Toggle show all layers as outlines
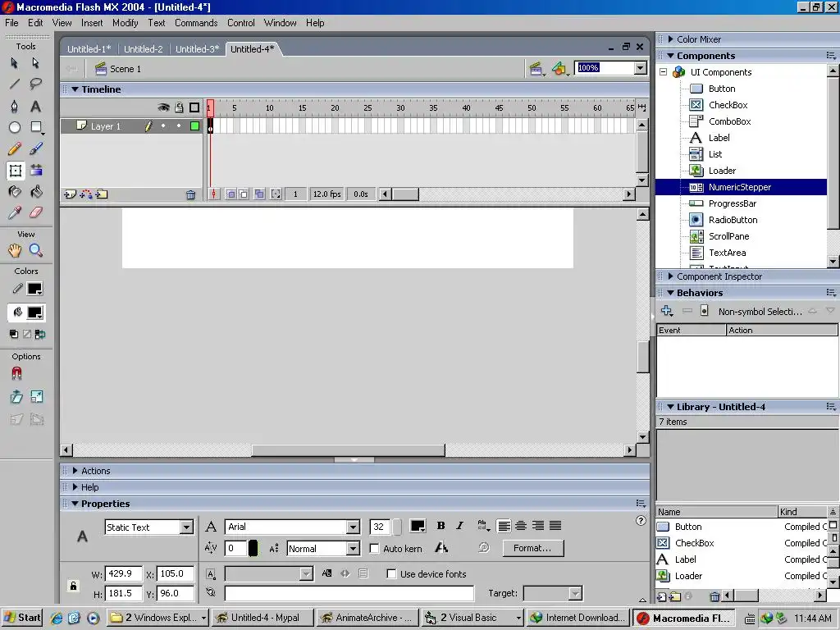 194,107
